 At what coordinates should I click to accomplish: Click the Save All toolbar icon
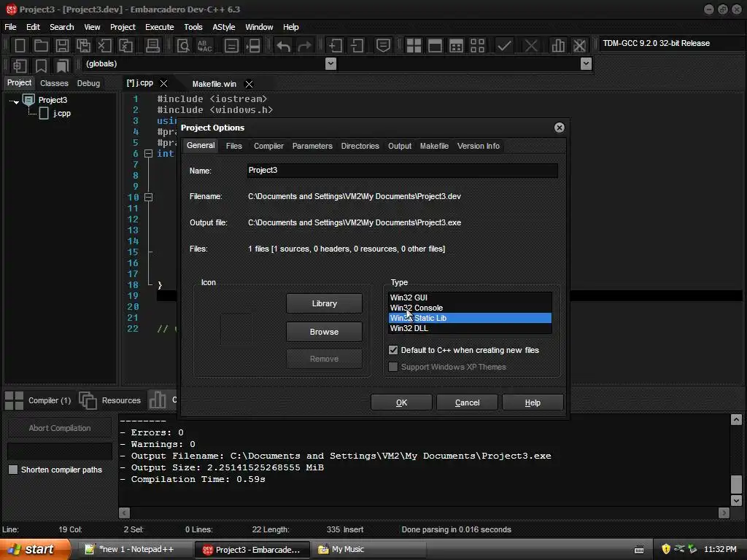point(83,46)
